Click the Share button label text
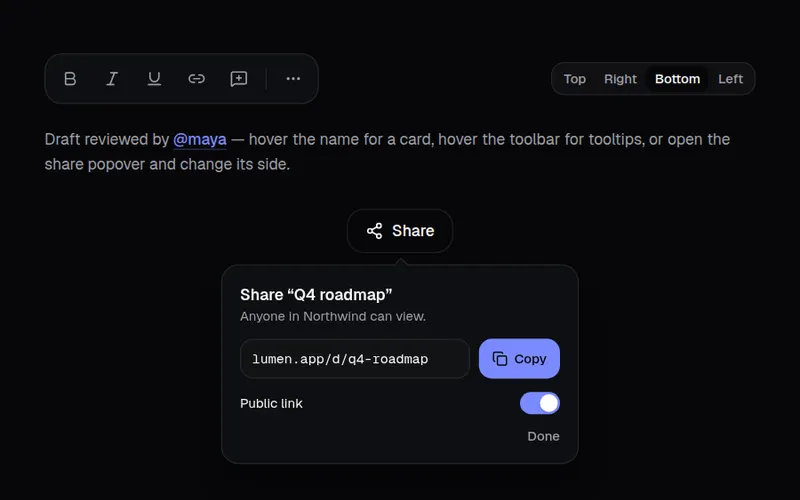 click(x=413, y=231)
